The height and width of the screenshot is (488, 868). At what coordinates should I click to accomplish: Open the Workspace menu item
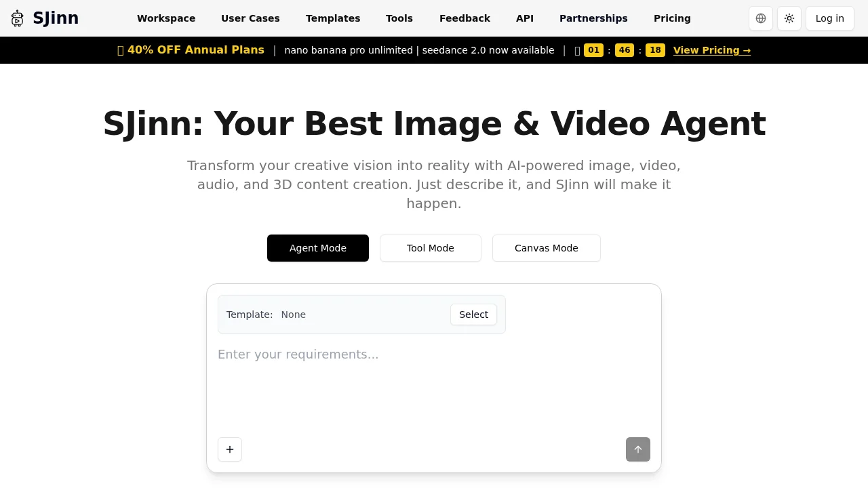[166, 18]
